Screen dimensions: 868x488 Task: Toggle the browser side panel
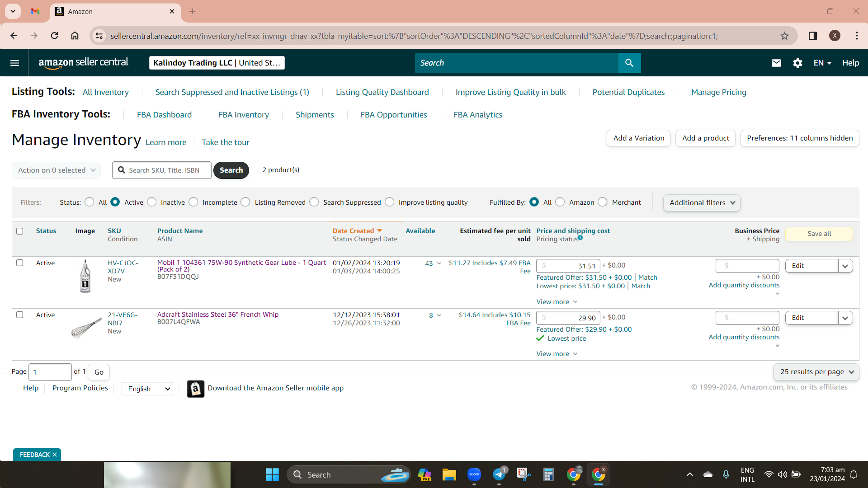(812, 36)
